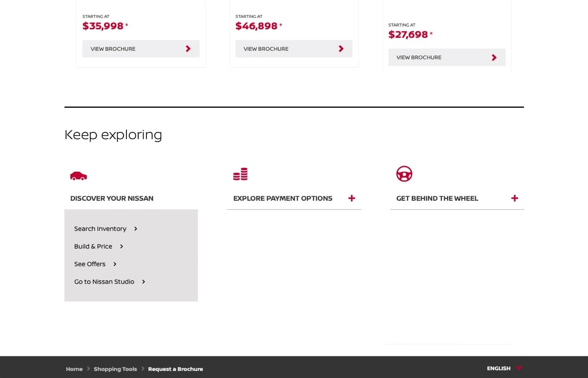
Task: Click the red arrow on the first View Brochure button
Action: click(188, 48)
